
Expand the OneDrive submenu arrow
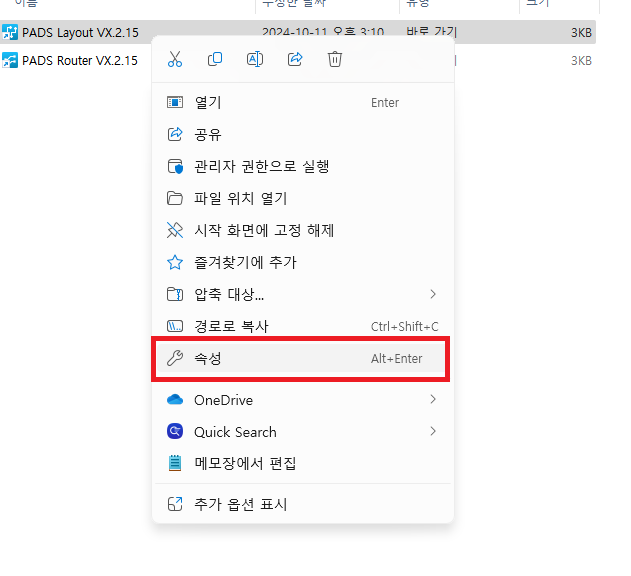433,400
